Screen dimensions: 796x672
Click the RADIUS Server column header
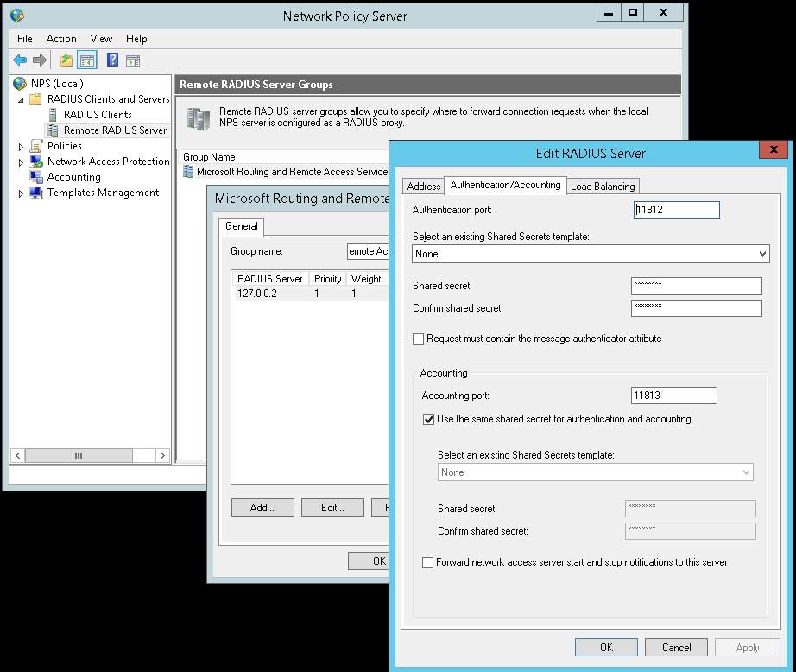[270, 279]
